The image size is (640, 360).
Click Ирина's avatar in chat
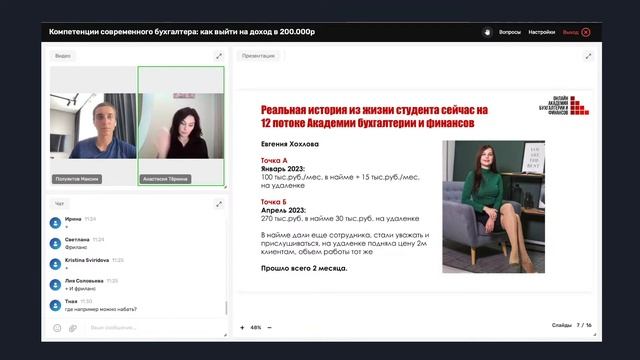56,223
